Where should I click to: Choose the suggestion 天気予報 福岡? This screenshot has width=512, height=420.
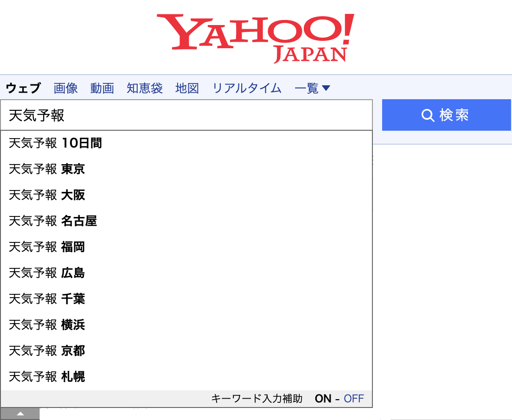(x=186, y=247)
